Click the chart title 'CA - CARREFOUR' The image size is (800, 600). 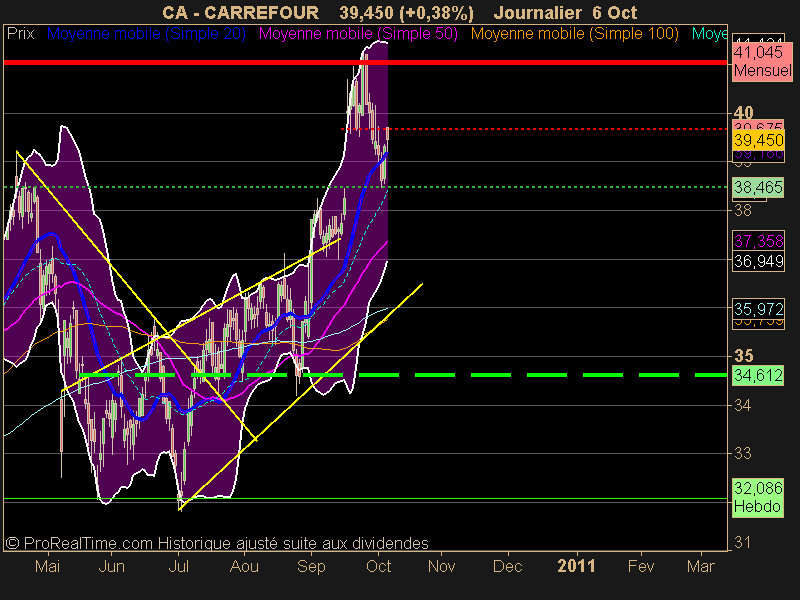[x=240, y=12]
